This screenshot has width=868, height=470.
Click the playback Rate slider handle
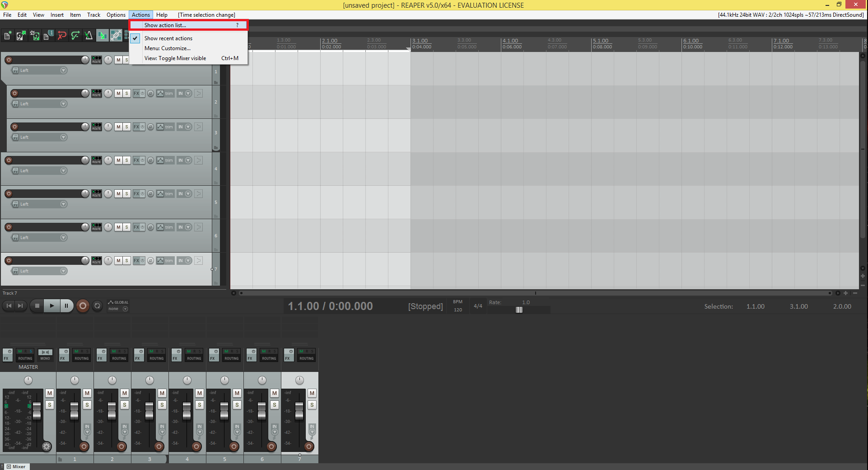click(x=519, y=310)
